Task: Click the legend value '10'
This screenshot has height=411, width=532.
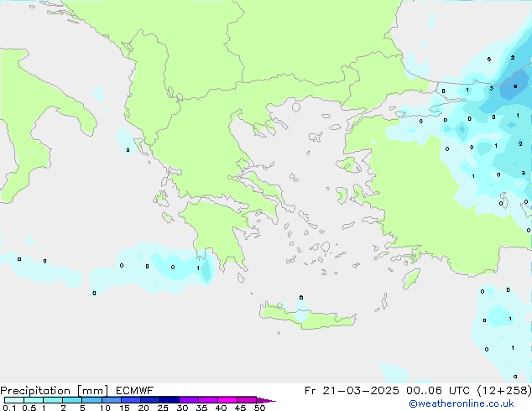Action: click(x=105, y=408)
